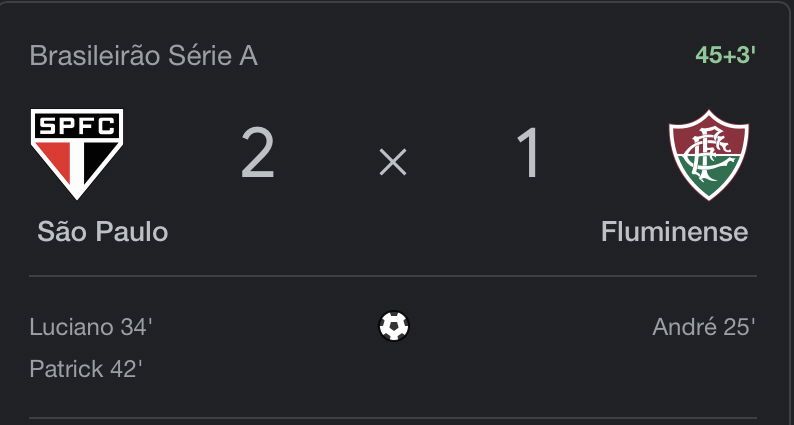Click São Paulo's score of 2

[258, 153]
